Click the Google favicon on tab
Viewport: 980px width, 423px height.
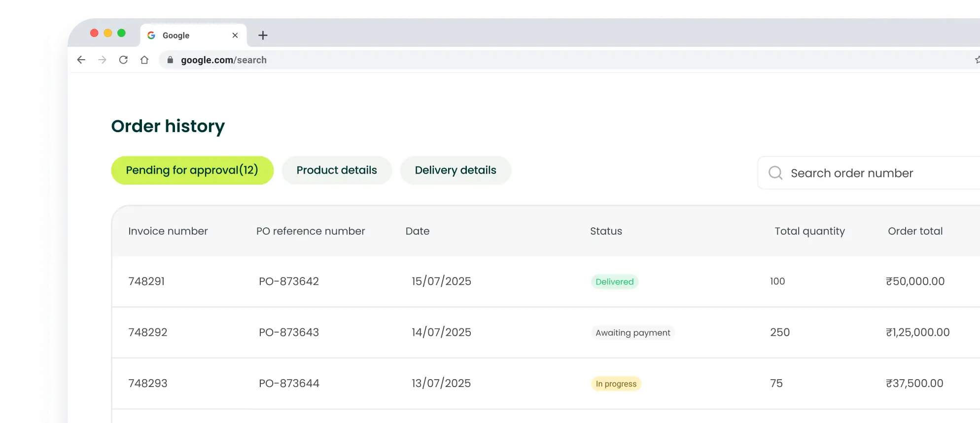click(151, 35)
